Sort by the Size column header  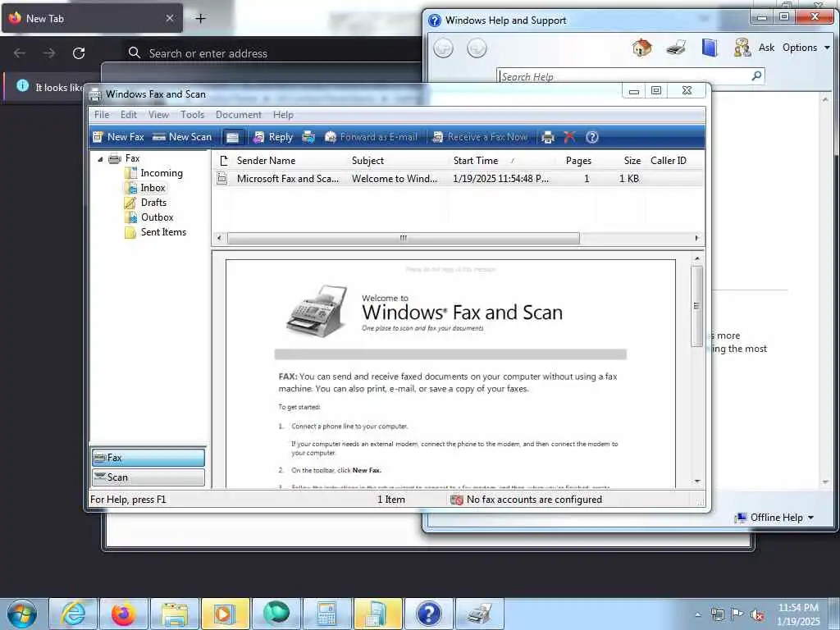632,161
